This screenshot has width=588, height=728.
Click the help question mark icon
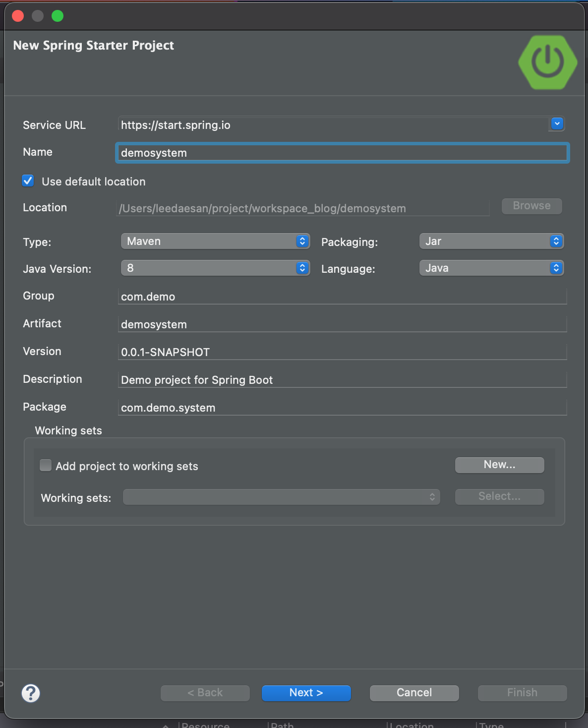click(31, 693)
